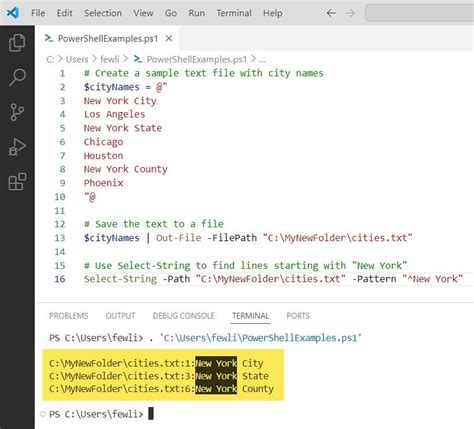Open the Extensions view
The height and width of the screenshot is (429, 474).
point(17,182)
